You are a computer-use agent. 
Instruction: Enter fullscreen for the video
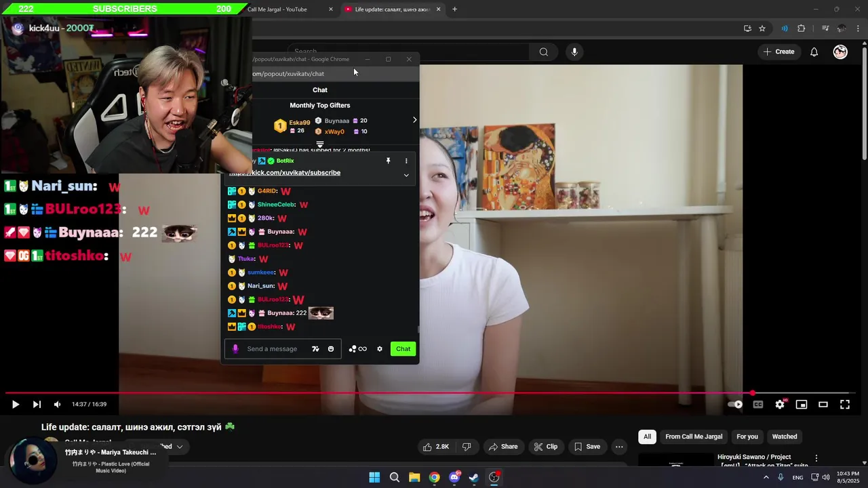click(x=845, y=405)
